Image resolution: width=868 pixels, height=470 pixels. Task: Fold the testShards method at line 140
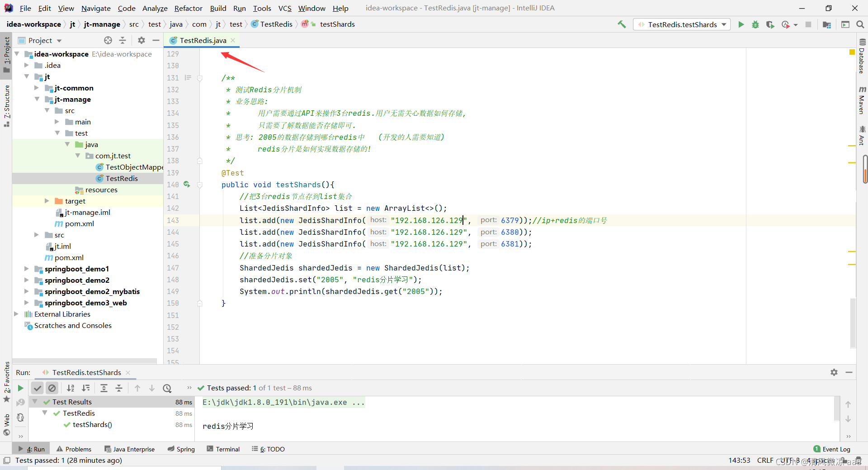click(x=199, y=185)
